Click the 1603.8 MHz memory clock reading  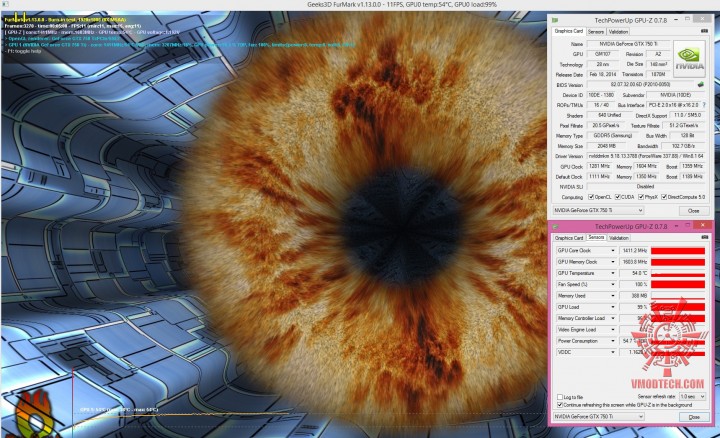[634, 262]
